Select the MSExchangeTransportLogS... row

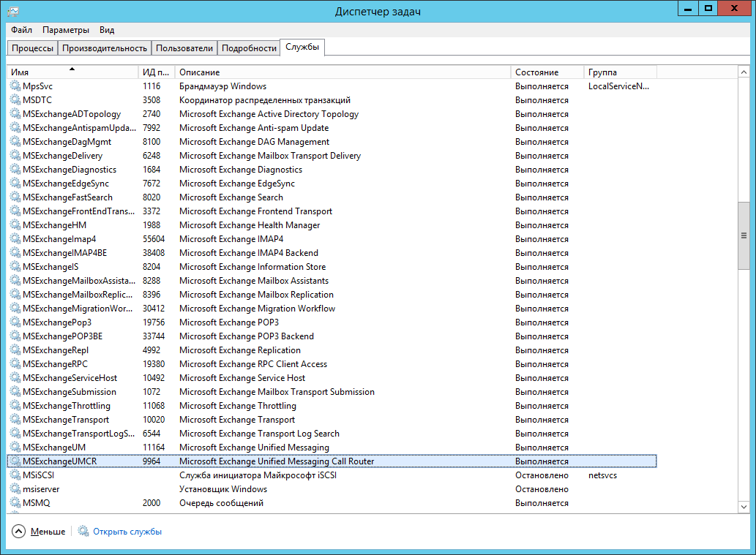tap(332, 434)
